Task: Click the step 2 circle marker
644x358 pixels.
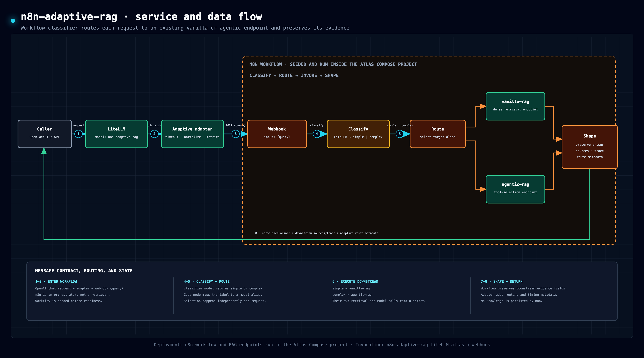Action: click(154, 134)
